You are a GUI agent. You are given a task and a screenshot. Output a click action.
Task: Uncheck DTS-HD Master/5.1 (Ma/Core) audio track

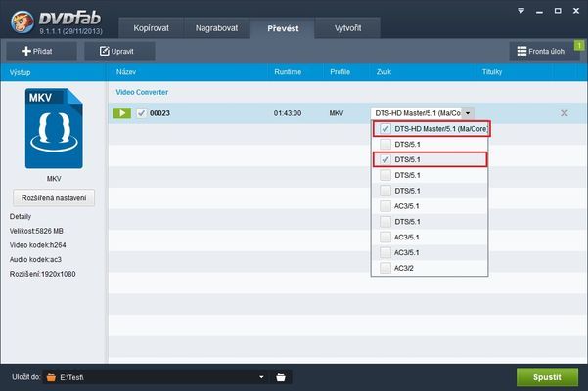385,129
